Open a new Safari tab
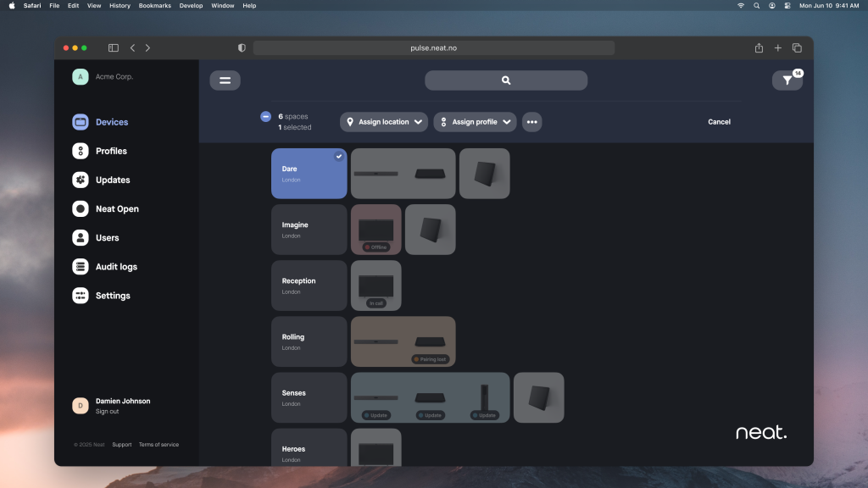Viewport: 868px width, 488px height. pos(778,47)
